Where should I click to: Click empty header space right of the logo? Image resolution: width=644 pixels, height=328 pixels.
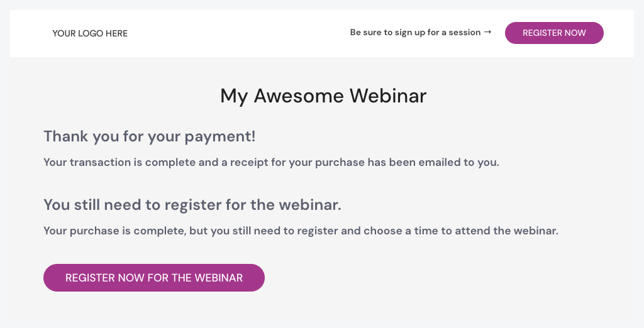tap(239, 33)
